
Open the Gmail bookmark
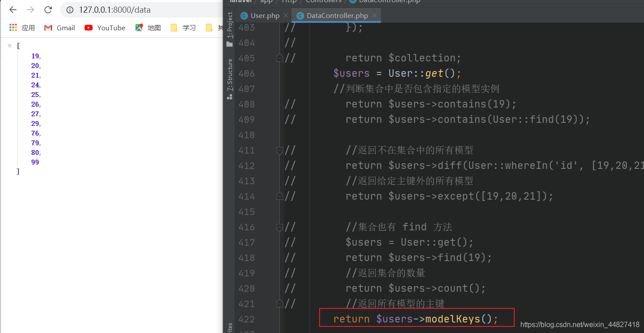pos(60,28)
